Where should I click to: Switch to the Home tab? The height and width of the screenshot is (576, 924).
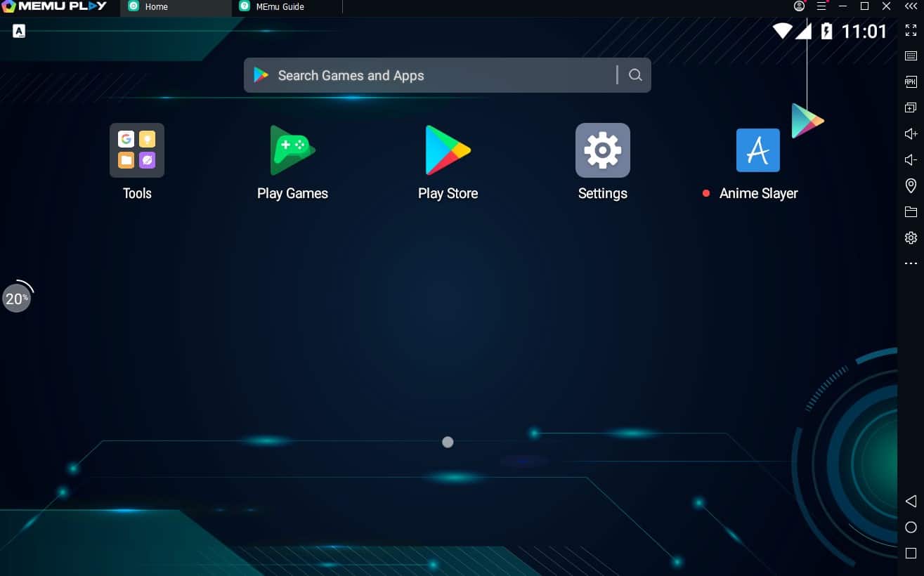[x=176, y=7]
